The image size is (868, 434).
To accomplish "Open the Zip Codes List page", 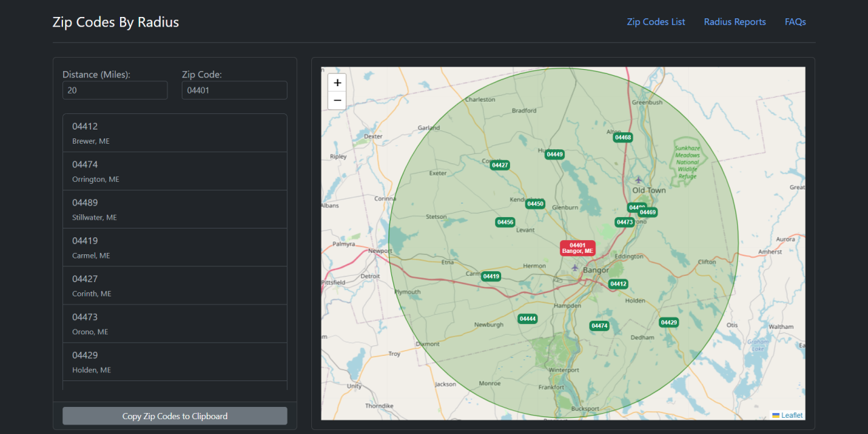I will (656, 21).
